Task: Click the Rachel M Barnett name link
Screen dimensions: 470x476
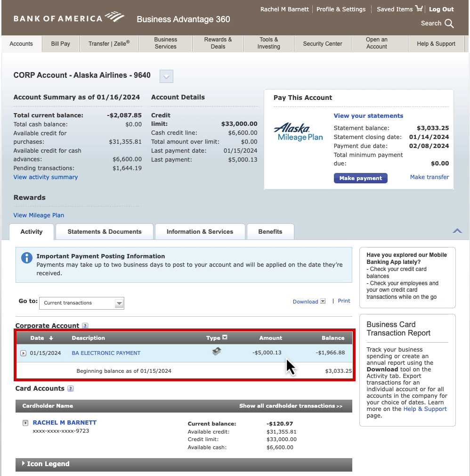Action: (284, 9)
